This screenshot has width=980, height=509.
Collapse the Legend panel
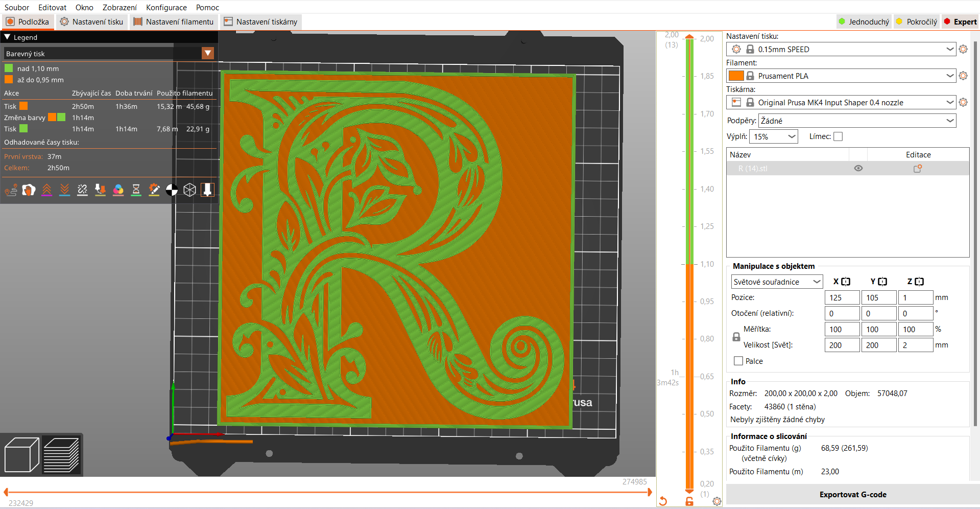click(x=7, y=37)
